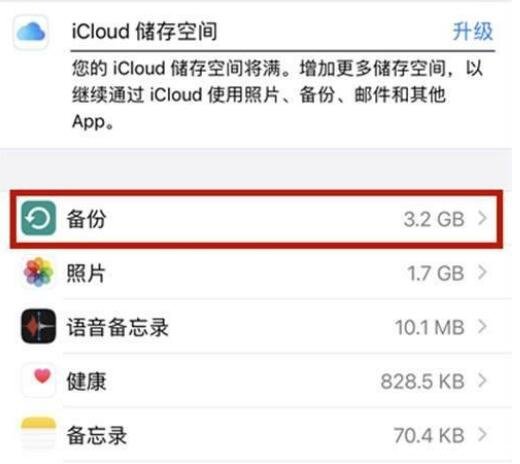The height and width of the screenshot is (464, 520).
Task: Tap the iCloud 储存空间 title
Action: coord(144,32)
